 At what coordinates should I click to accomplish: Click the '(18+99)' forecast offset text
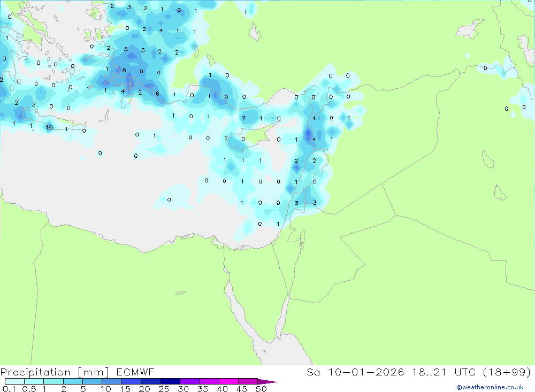507,372
